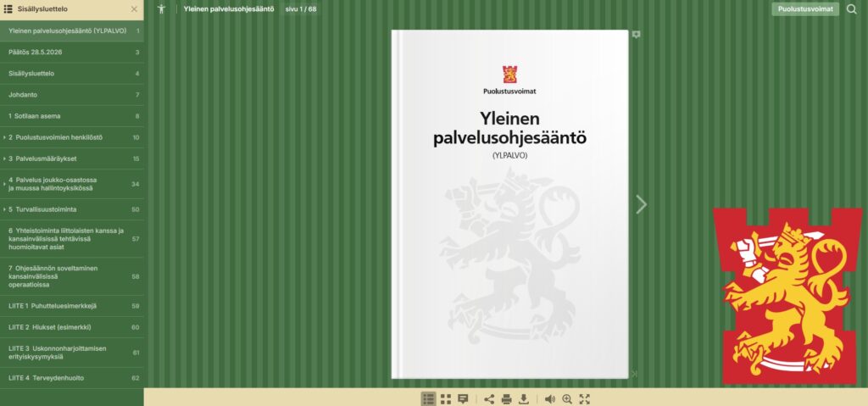Toggle the table of contents panel button
The height and width of the screenshot is (406, 868).
[428, 399]
